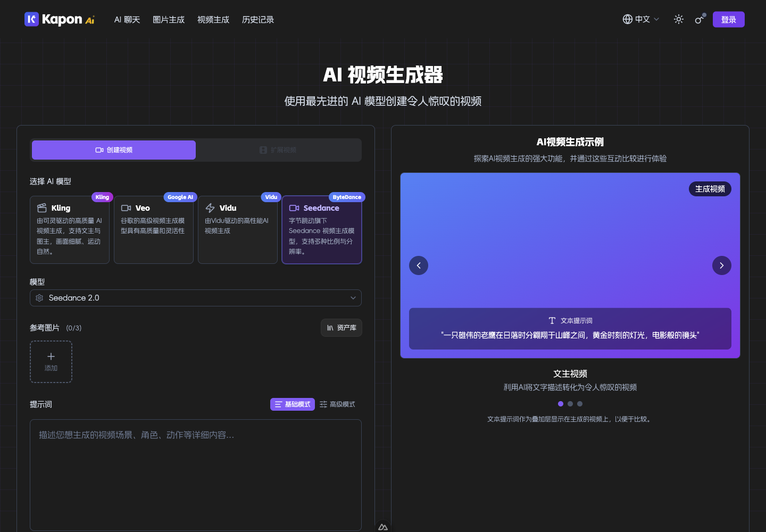Click the Vidu badge label

click(x=271, y=197)
